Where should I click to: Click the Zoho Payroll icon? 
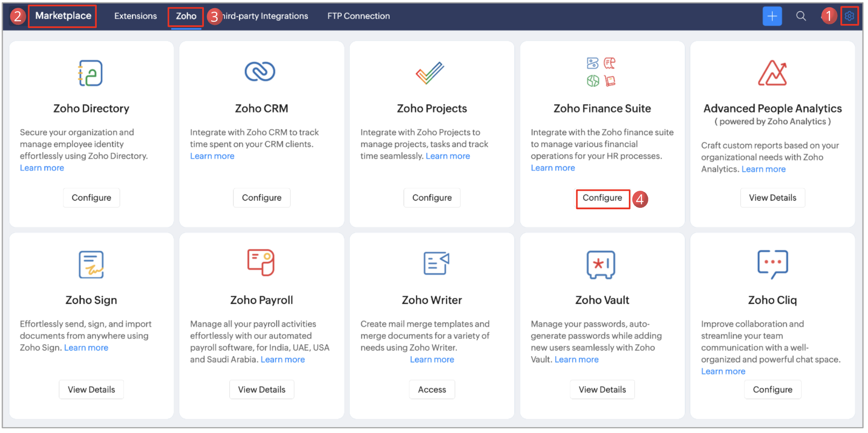tap(261, 263)
